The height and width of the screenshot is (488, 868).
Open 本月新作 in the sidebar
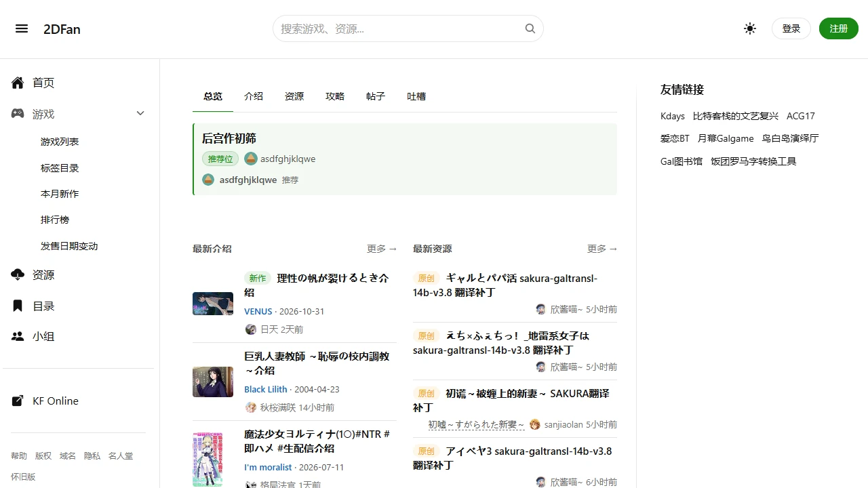coord(60,194)
